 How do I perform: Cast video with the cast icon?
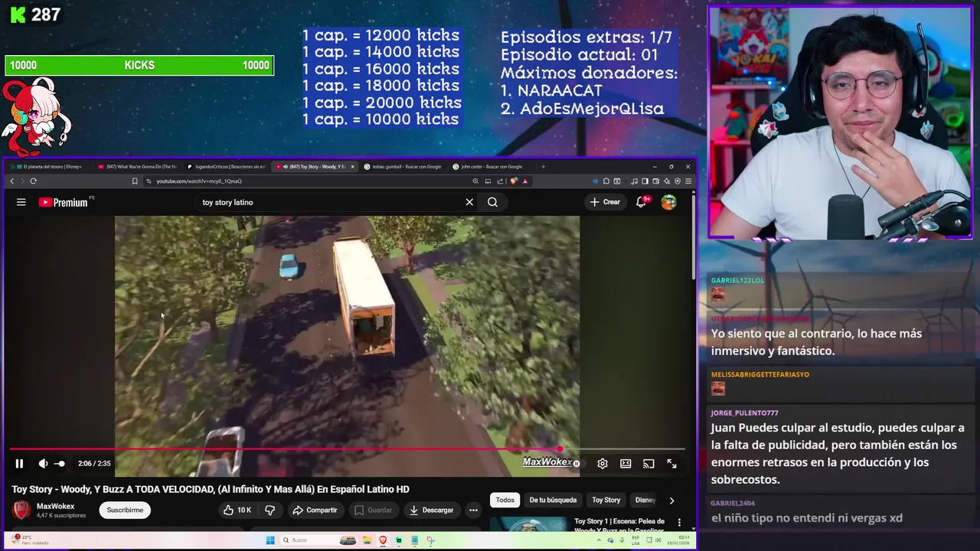click(x=648, y=464)
